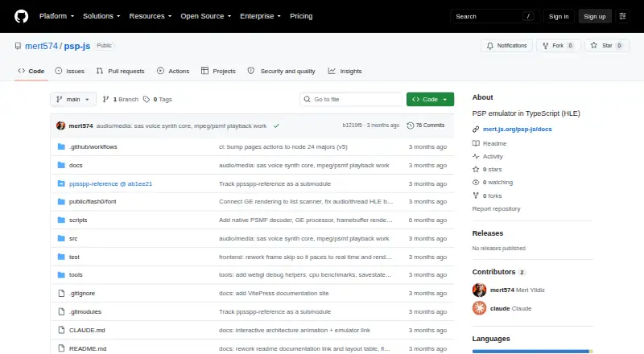Click Report repository link
Screen dimensions: 644x354
tap(496, 208)
